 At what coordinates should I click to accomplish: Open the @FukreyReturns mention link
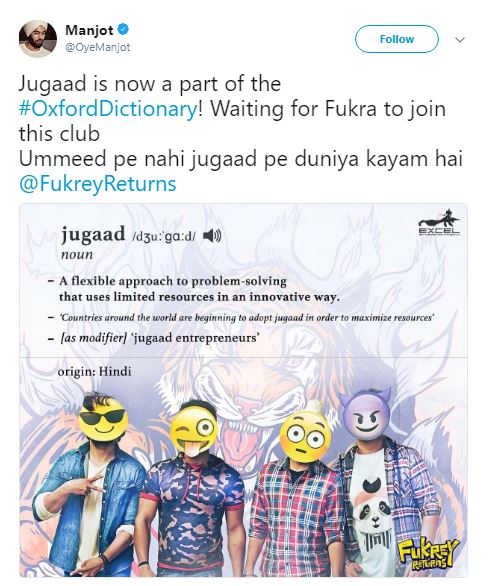coord(98,184)
